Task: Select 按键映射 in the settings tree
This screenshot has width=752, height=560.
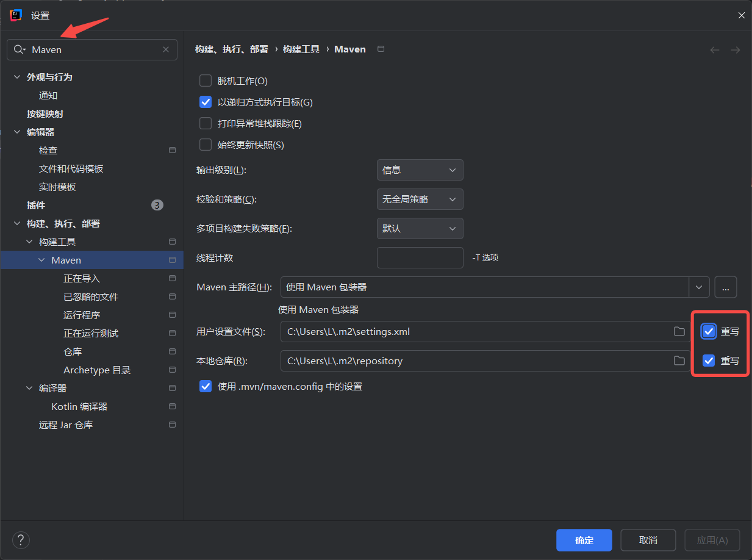Action: click(x=45, y=113)
